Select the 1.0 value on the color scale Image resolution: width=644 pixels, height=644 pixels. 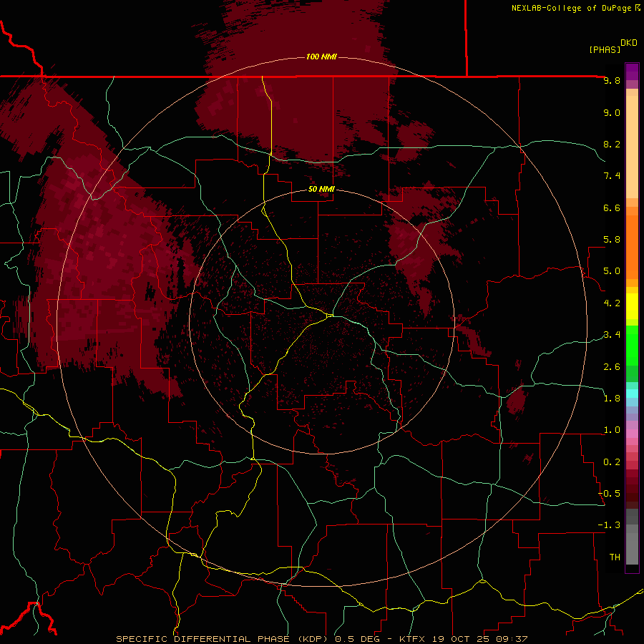[x=612, y=430]
